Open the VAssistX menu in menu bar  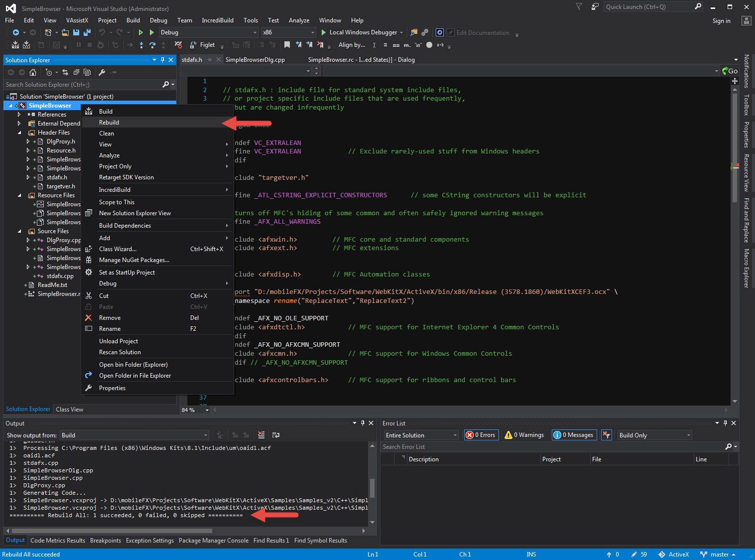click(77, 20)
